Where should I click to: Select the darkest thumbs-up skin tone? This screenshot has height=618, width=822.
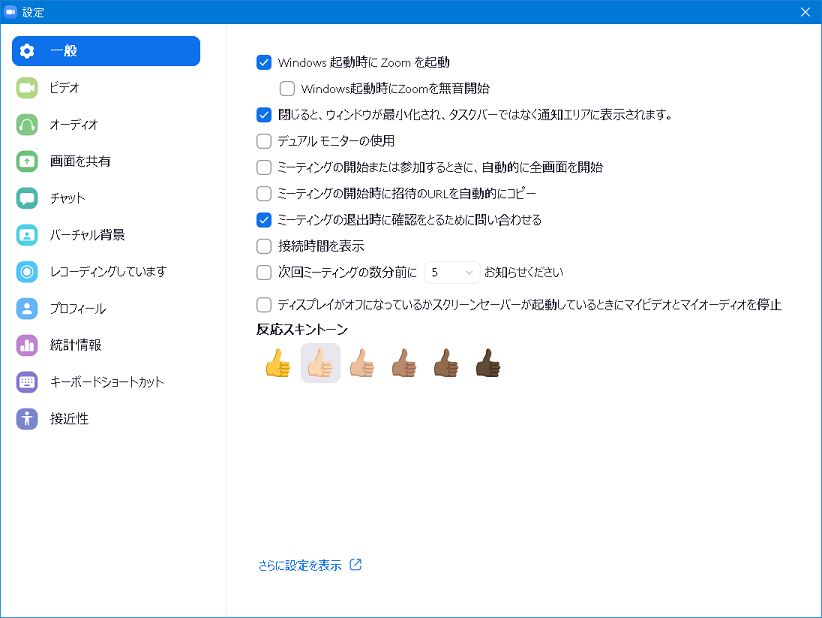point(488,363)
